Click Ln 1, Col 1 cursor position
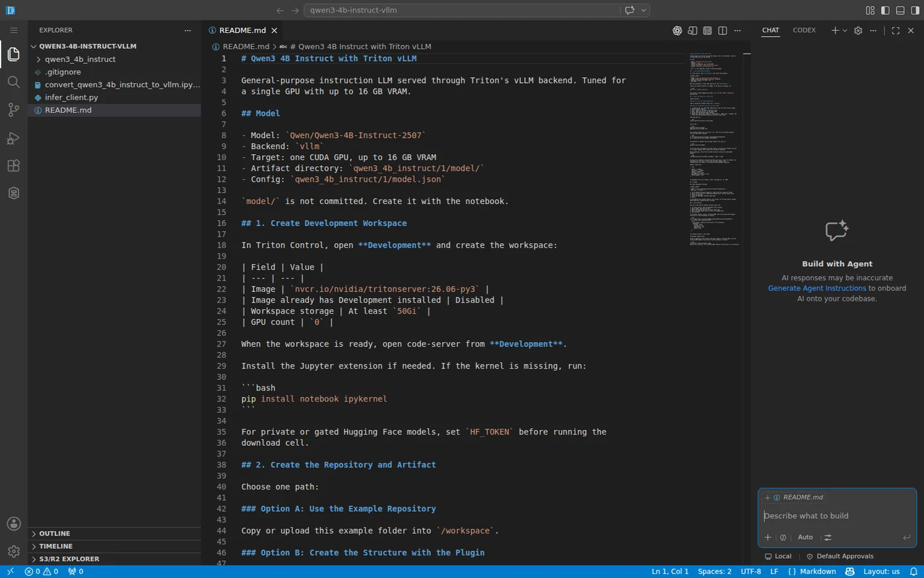The height and width of the screenshot is (578, 924). point(670,571)
